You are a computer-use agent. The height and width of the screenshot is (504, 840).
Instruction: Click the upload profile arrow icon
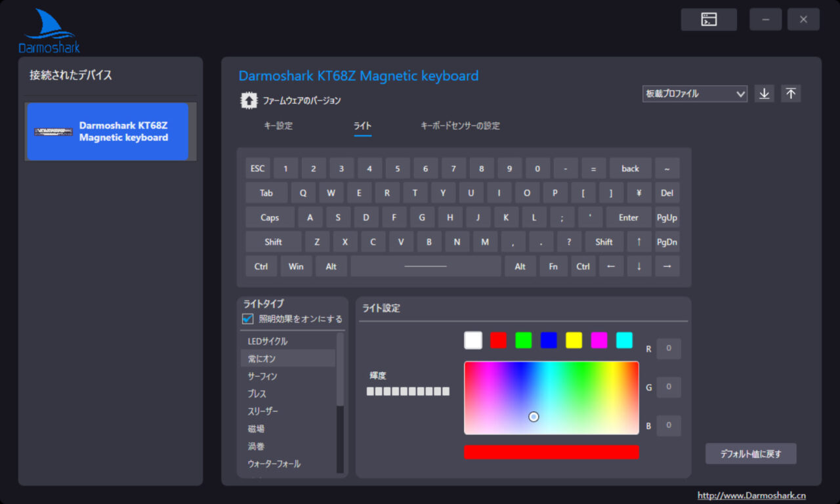791,94
